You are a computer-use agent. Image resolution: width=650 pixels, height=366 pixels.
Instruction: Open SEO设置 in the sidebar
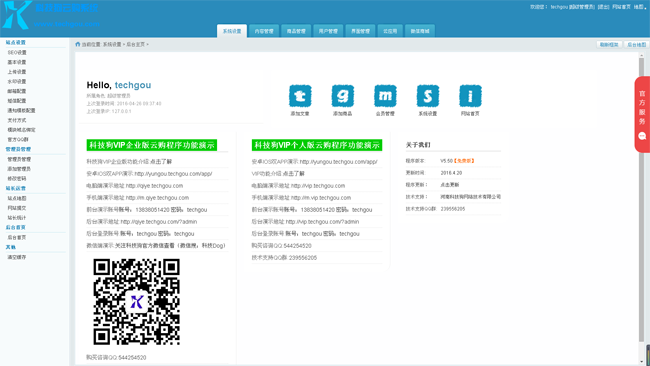point(17,53)
